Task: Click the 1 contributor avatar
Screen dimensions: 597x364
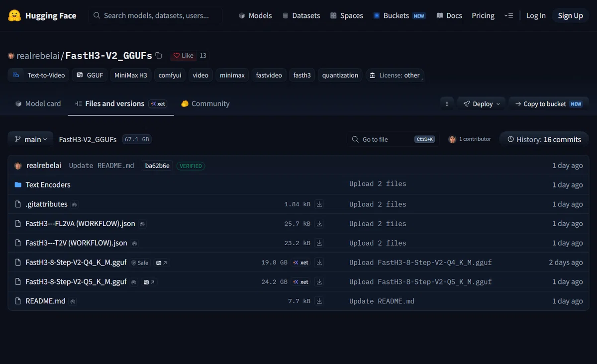Action: pyautogui.click(x=452, y=139)
